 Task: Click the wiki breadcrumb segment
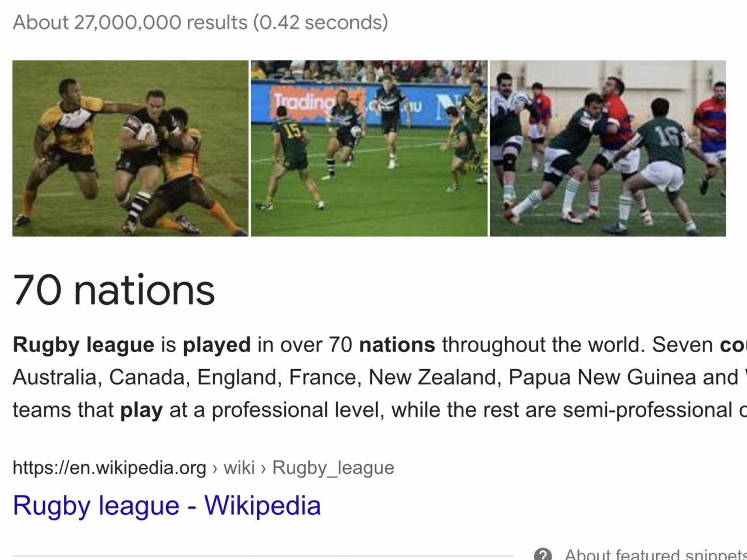click(x=239, y=468)
